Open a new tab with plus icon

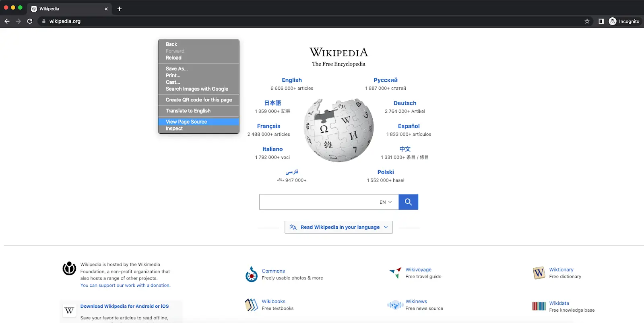[x=120, y=9]
